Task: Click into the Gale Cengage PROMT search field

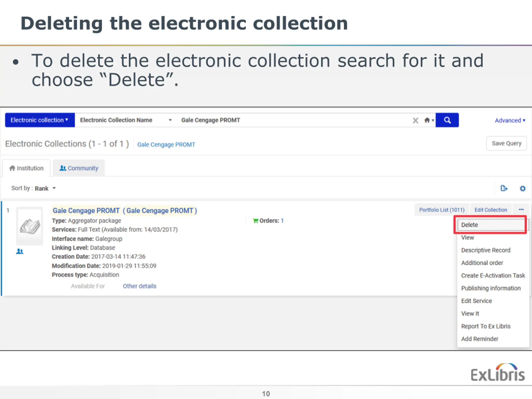Action: pos(293,120)
